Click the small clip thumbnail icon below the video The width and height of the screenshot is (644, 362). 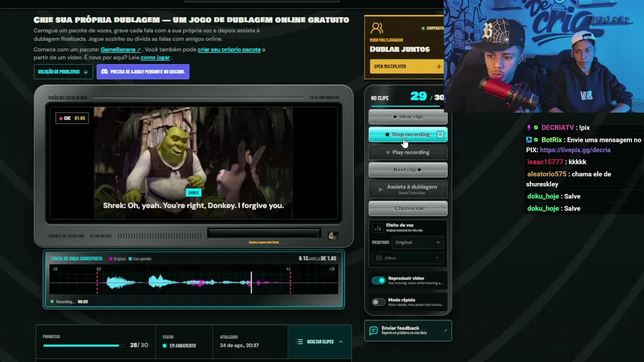[333, 235]
